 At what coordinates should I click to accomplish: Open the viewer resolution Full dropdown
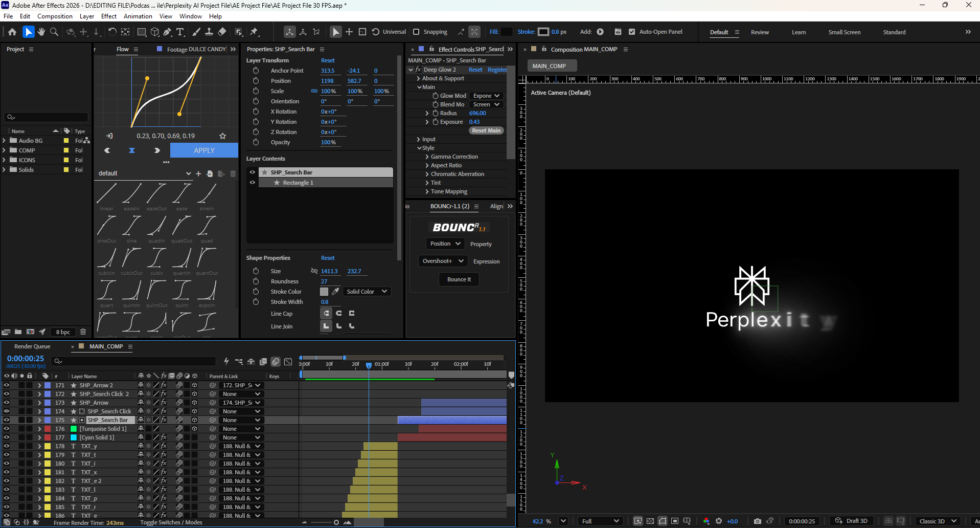point(600,521)
